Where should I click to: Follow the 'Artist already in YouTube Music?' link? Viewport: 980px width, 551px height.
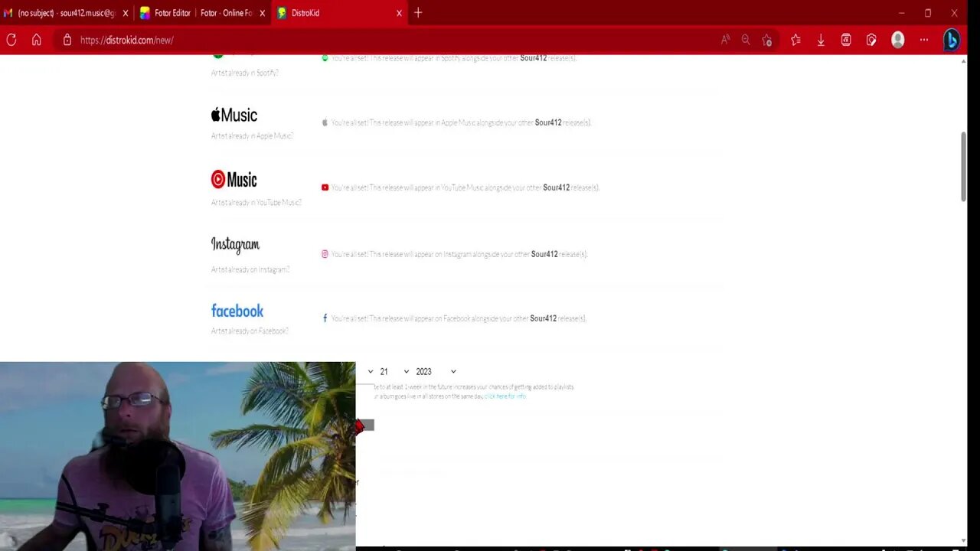(x=256, y=203)
